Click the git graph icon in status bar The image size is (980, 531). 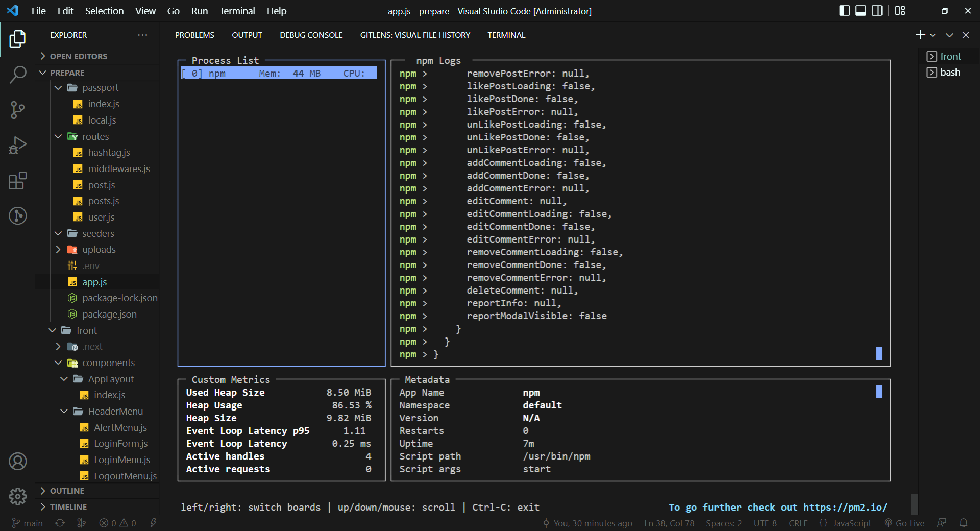pyautogui.click(x=81, y=523)
